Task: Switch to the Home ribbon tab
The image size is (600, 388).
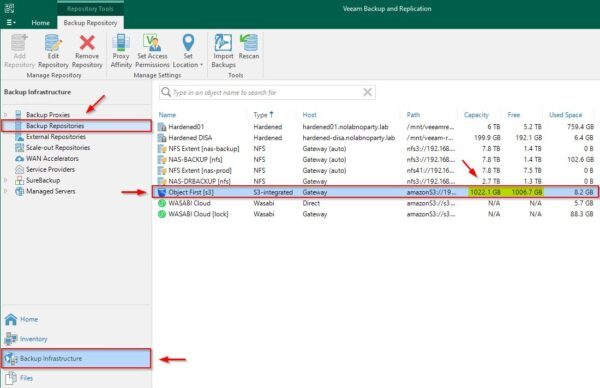Action: pyautogui.click(x=41, y=23)
